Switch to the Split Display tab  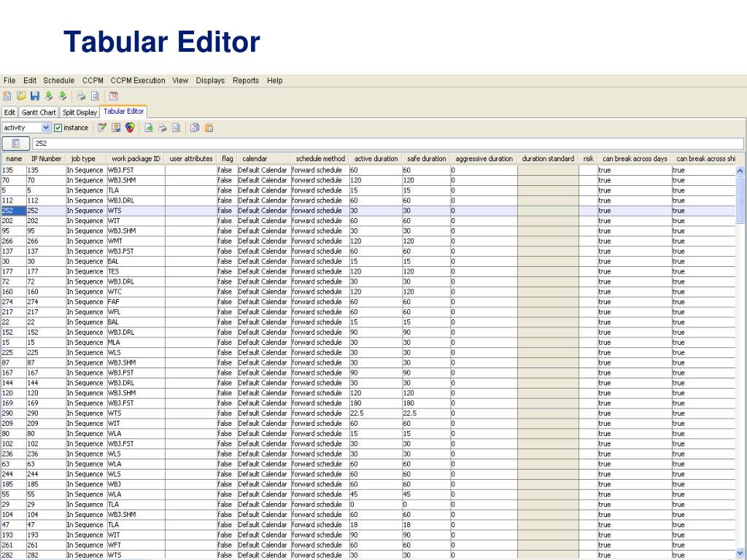[x=80, y=112]
